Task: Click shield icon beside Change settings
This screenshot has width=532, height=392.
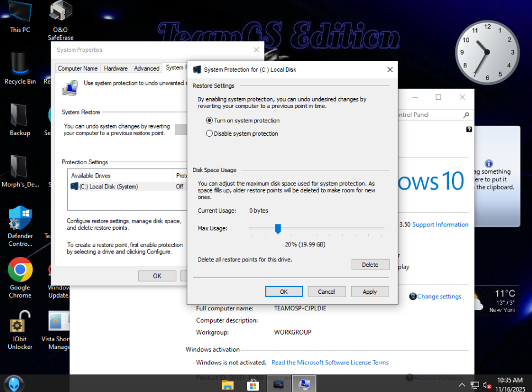Action: pos(412,296)
